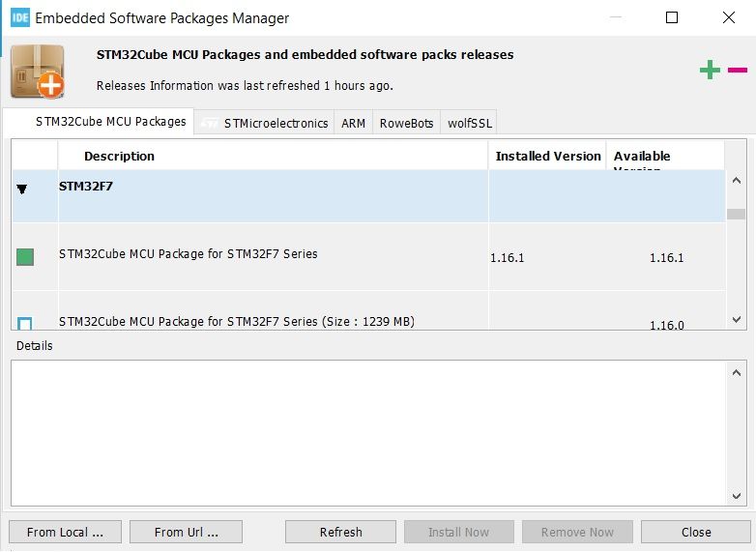The image size is (756, 552).
Task: Click package list scrollbar down arrow
Action: point(737,319)
